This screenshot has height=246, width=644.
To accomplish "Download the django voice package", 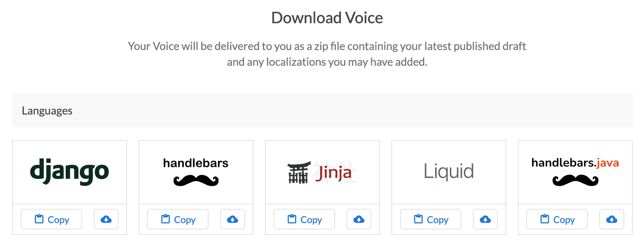I will 106,219.
